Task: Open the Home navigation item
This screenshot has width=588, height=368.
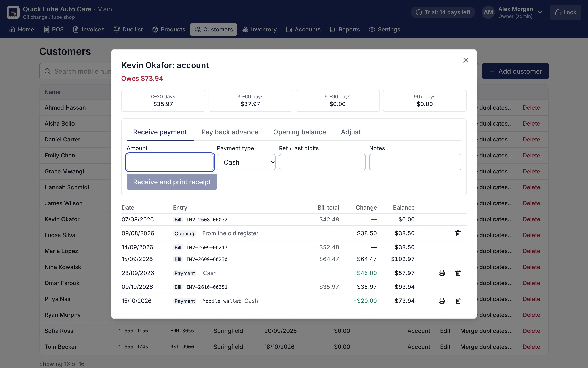Action: pyautogui.click(x=22, y=29)
